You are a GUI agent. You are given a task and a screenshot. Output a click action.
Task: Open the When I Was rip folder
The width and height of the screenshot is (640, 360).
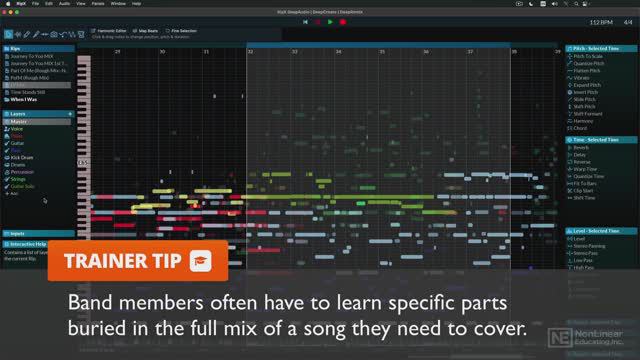[x=23, y=100]
